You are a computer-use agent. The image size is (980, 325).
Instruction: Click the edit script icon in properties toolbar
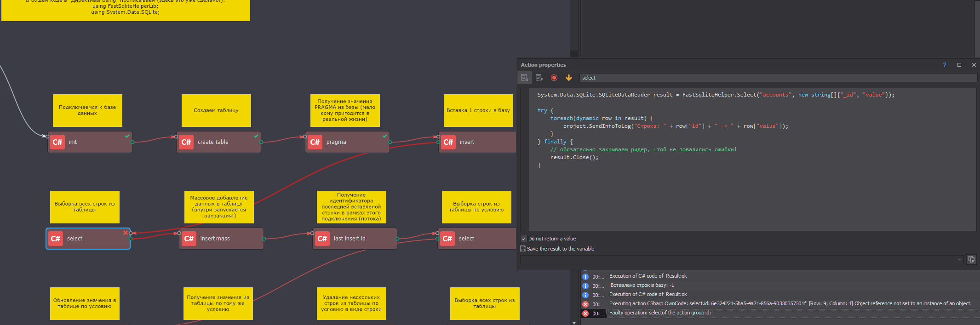[539, 78]
